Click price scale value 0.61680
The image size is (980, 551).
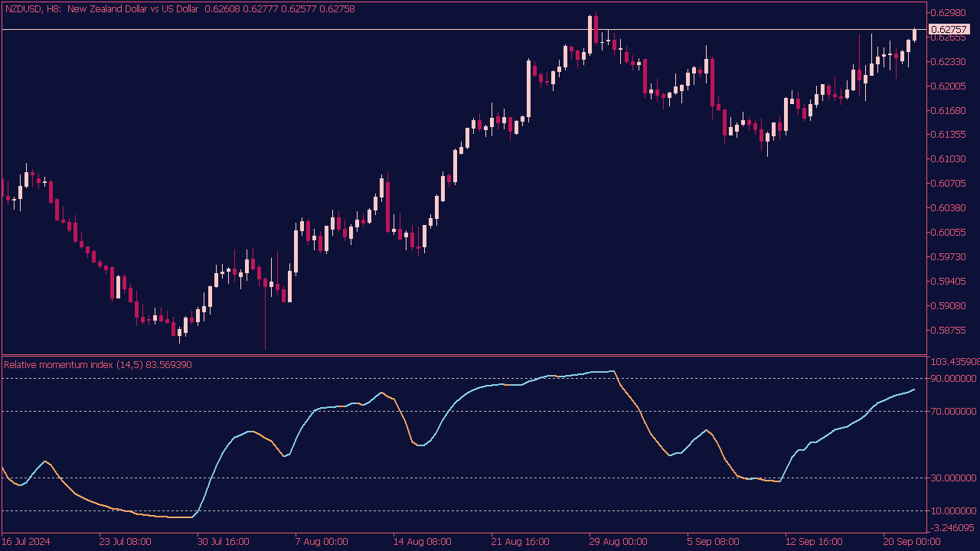point(949,110)
